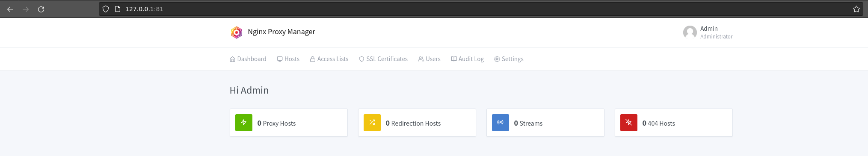Open the Dashboard tab
The height and width of the screenshot is (156, 868).
(x=248, y=59)
